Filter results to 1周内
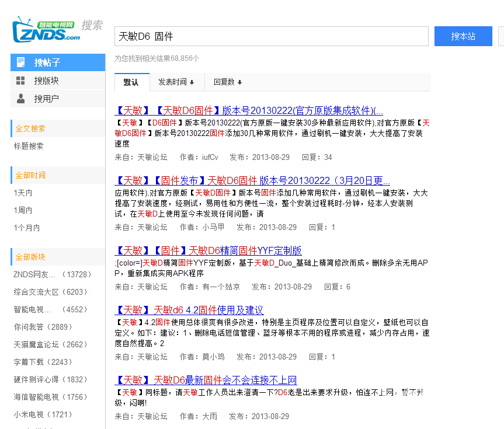 pyautogui.click(x=23, y=210)
